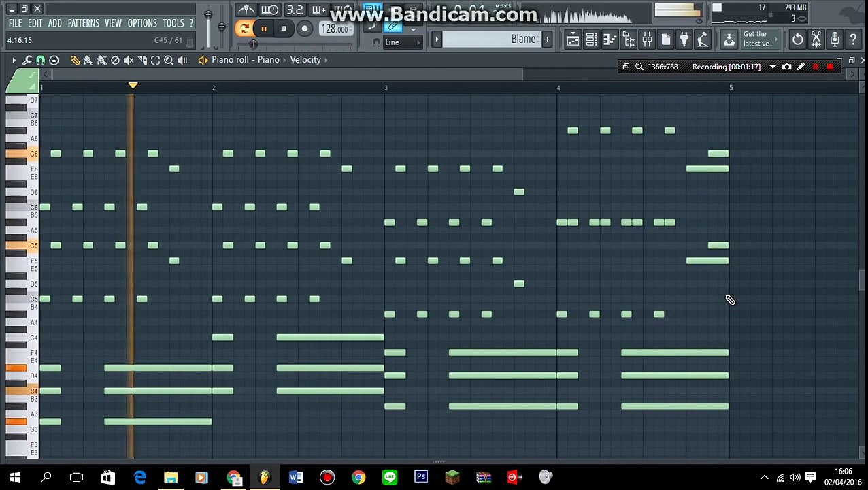Viewport: 868px width, 490px height.
Task: Open the EDIT menu
Action: coord(35,23)
